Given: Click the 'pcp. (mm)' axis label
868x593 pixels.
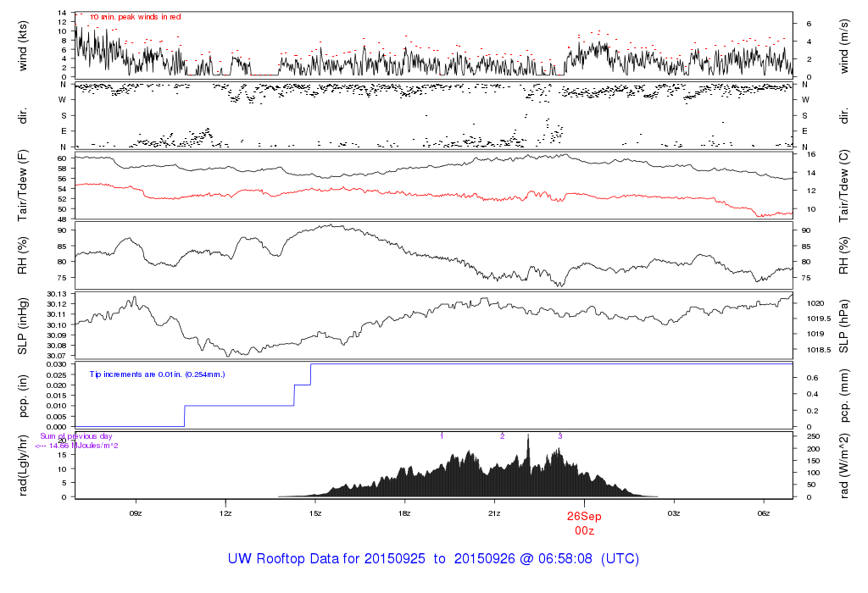Looking at the screenshot, I should point(844,396).
